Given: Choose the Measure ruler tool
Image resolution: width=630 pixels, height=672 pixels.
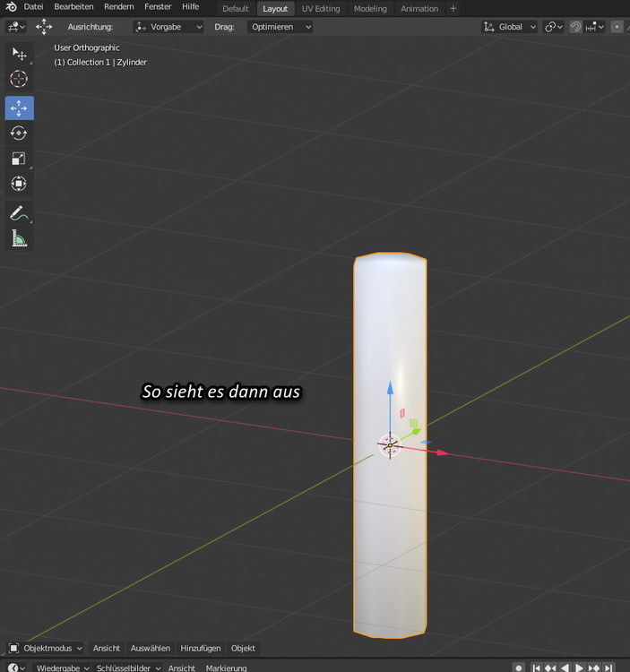Looking at the screenshot, I should (x=19, y=238).
